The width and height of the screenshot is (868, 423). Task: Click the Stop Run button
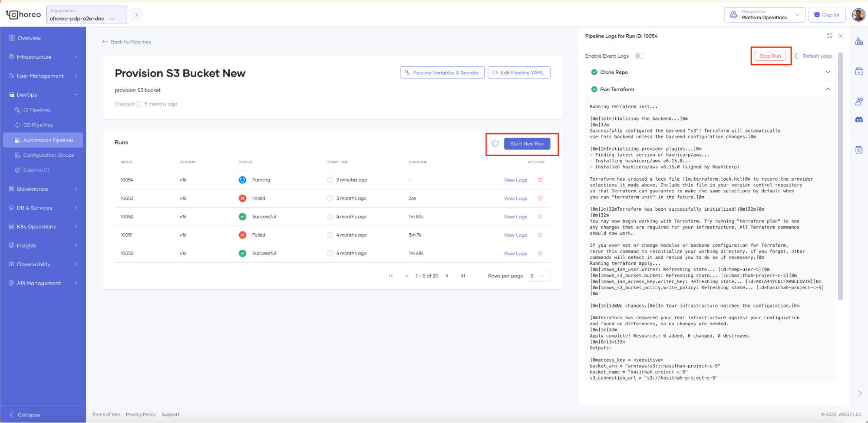pos(769,56)
